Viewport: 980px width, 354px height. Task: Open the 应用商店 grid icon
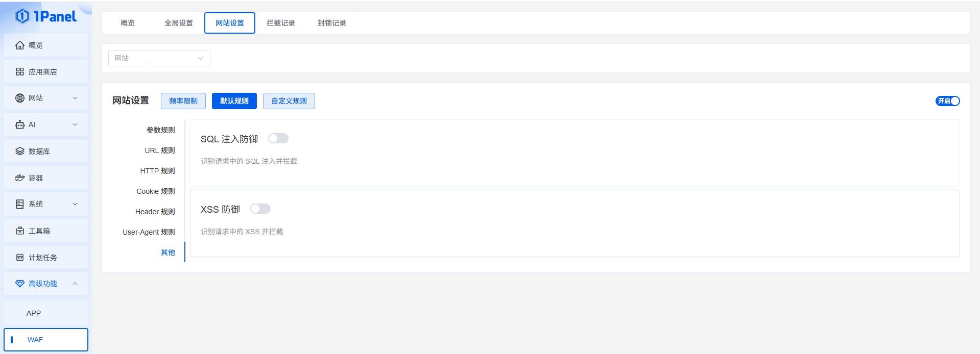point(20,72)
